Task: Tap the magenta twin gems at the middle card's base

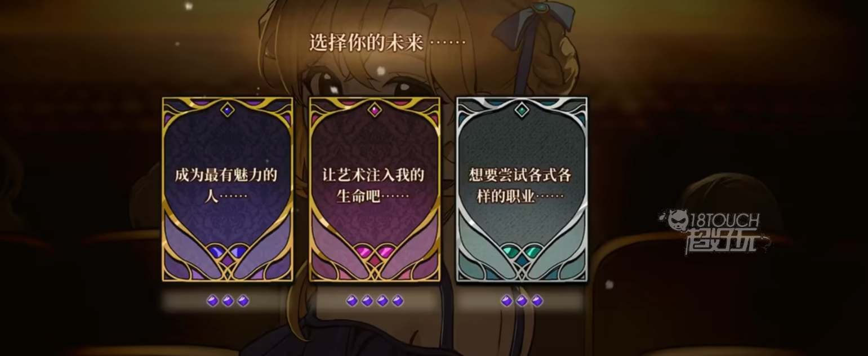Action: 375,251
